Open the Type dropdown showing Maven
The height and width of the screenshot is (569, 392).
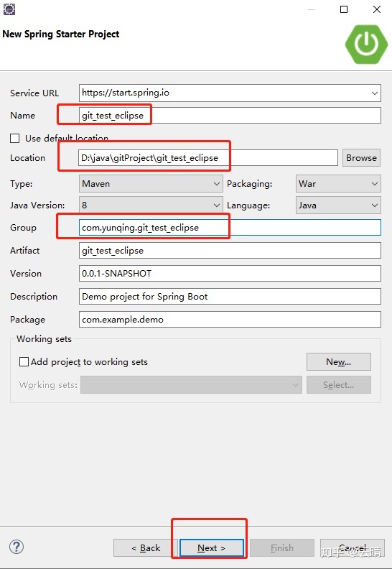[151, 184]
